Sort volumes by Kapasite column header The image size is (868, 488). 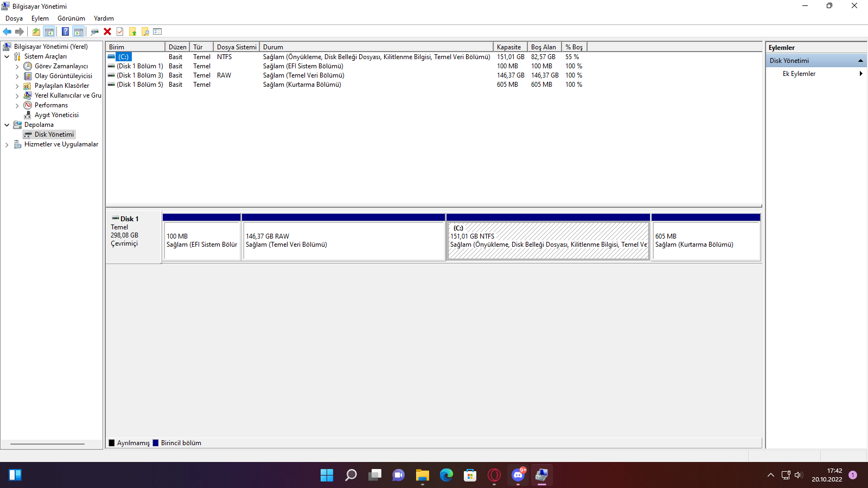pyautogui.click(x=510, y=47)
